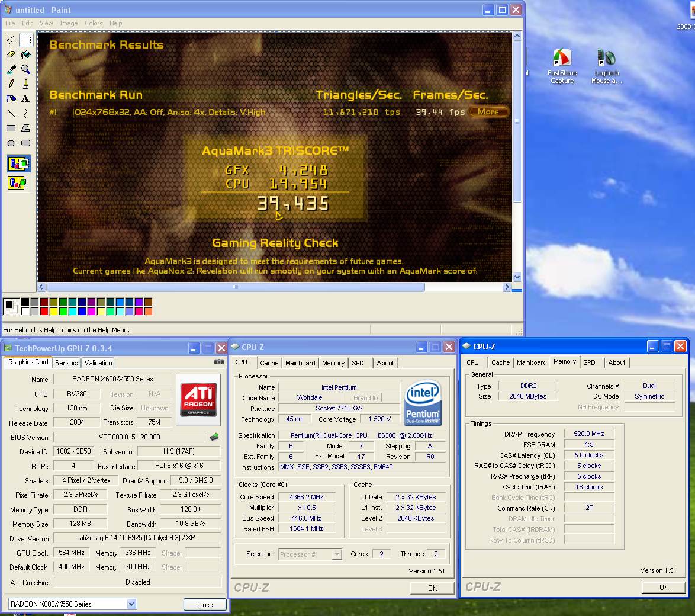This screenshot has width=695, height=616.
Task: Click the GPU-Z camera screenshot icon
Action: (219, 362)
